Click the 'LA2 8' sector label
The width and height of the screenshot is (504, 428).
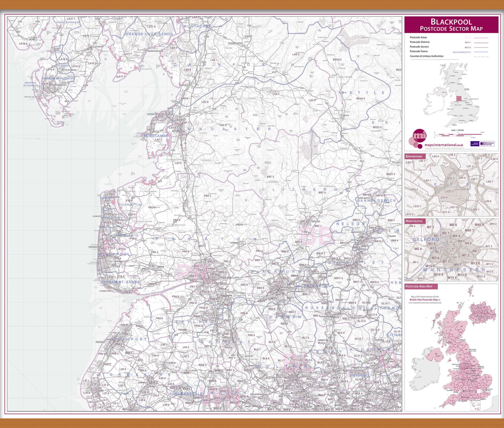coord(312,100)
